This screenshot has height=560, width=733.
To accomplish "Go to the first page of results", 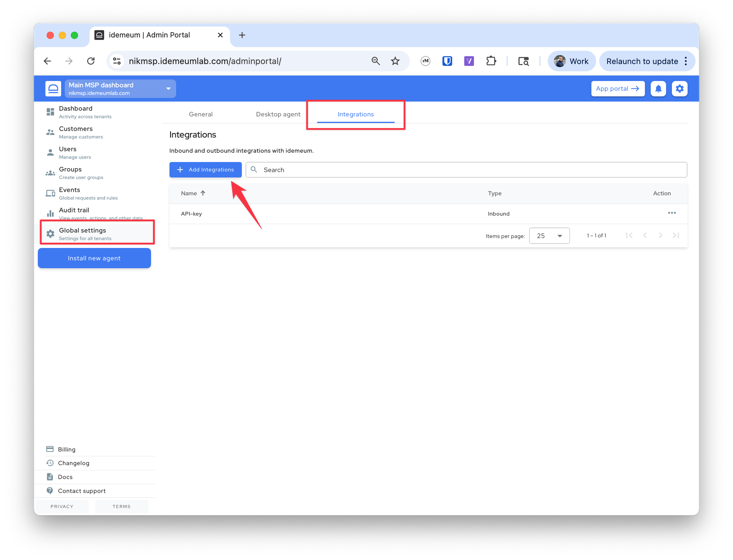I will click(x=629, y=236).
